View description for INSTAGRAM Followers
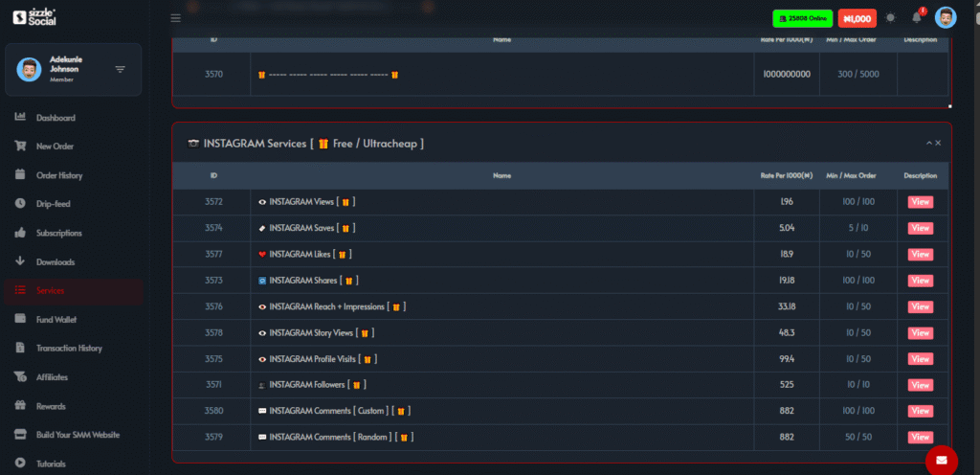 (x=920, y=385)
